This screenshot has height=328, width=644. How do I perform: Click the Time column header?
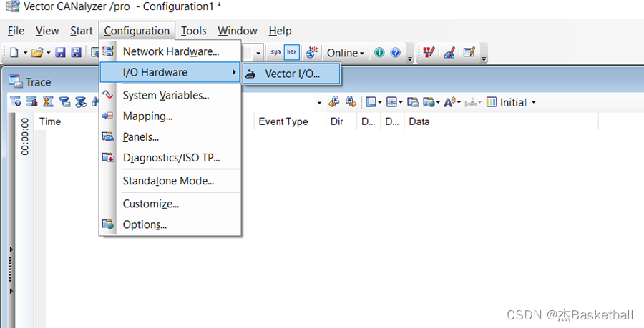[x=50, y=121]
